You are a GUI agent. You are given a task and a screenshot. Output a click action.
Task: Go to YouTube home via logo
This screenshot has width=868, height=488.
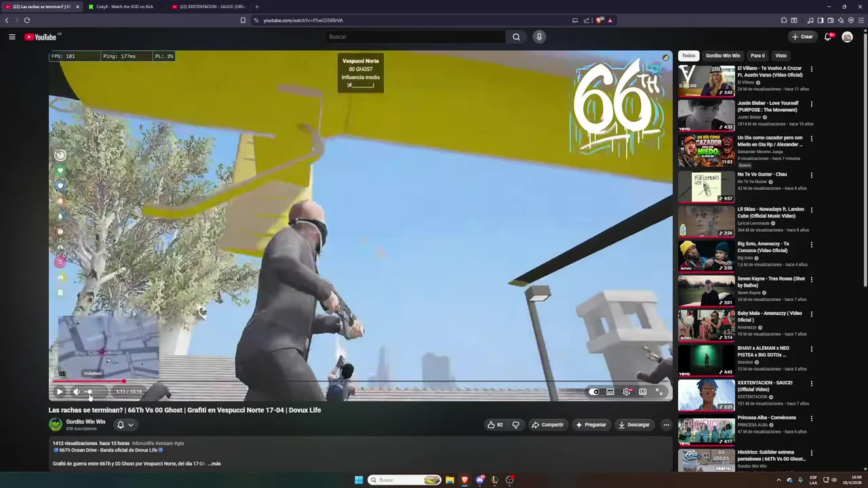click(x=41, y=37)
